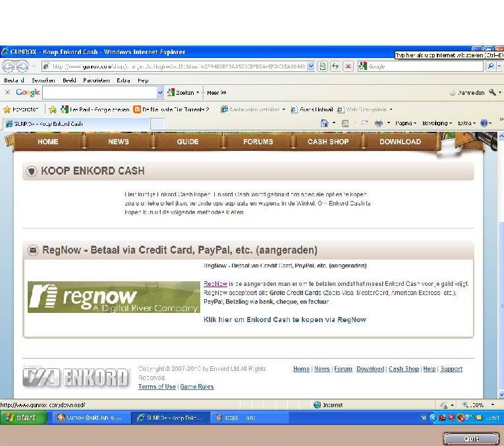
Task: Open the zoom level dropdown in status bar
Action: pyautogui.click(x=477, y=405)
